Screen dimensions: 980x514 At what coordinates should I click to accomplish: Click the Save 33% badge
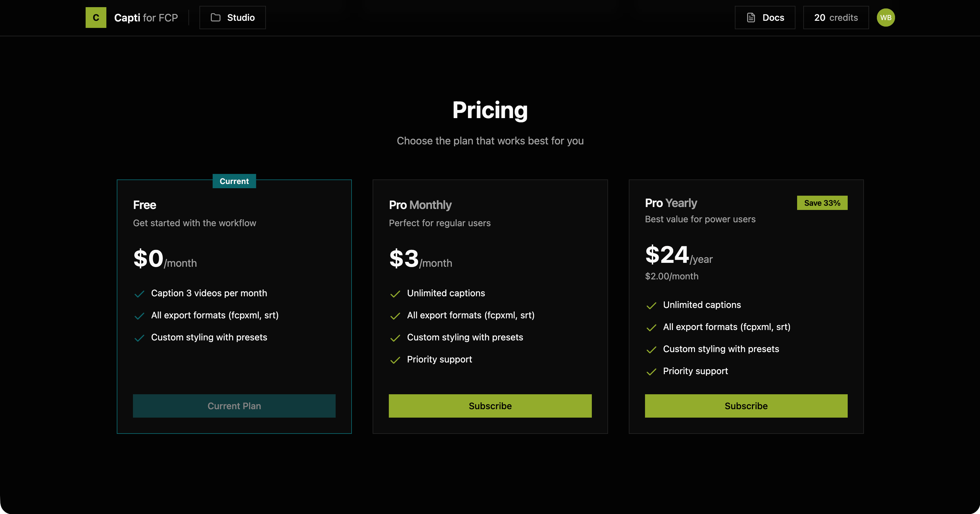(x=822, y=203)
